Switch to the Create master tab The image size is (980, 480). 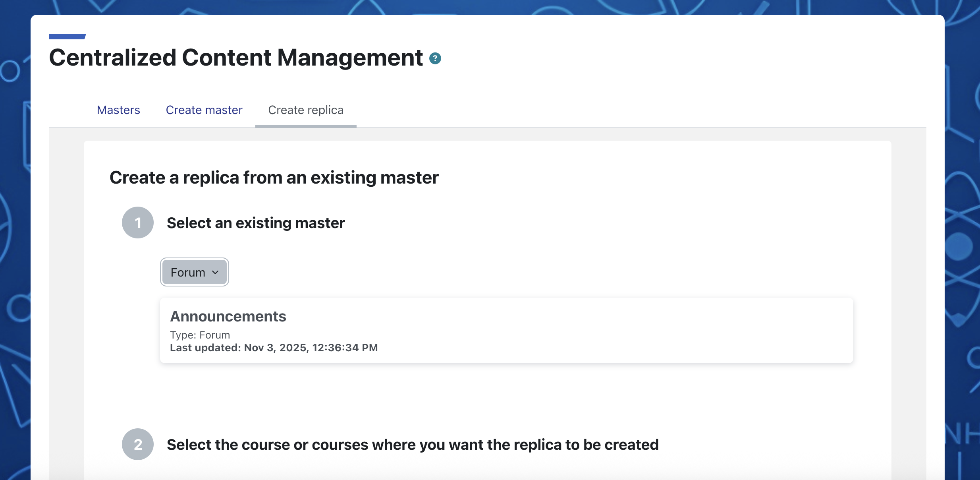pyautogui.click(x=204, y=110)
